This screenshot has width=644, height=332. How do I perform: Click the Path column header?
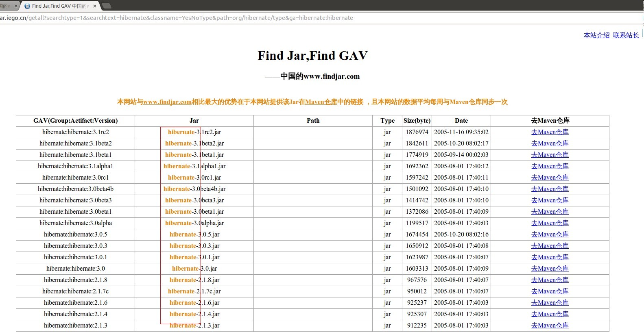click(313, 121)
